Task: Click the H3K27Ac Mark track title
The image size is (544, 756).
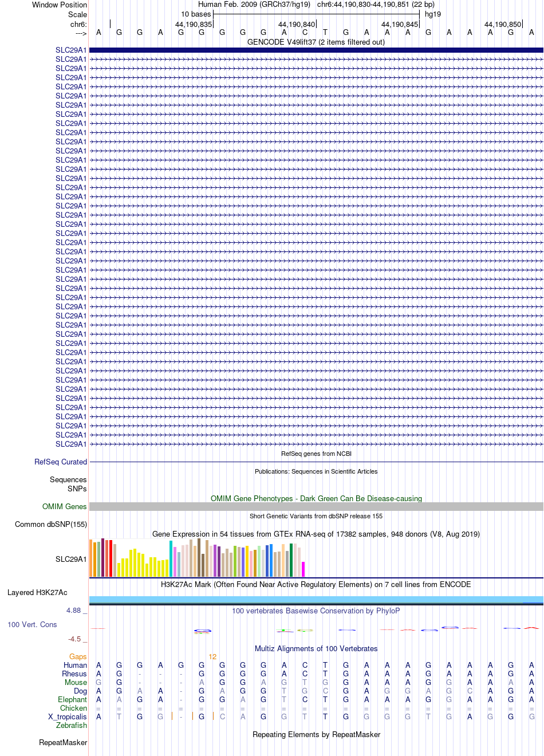Action: (316, 585)
